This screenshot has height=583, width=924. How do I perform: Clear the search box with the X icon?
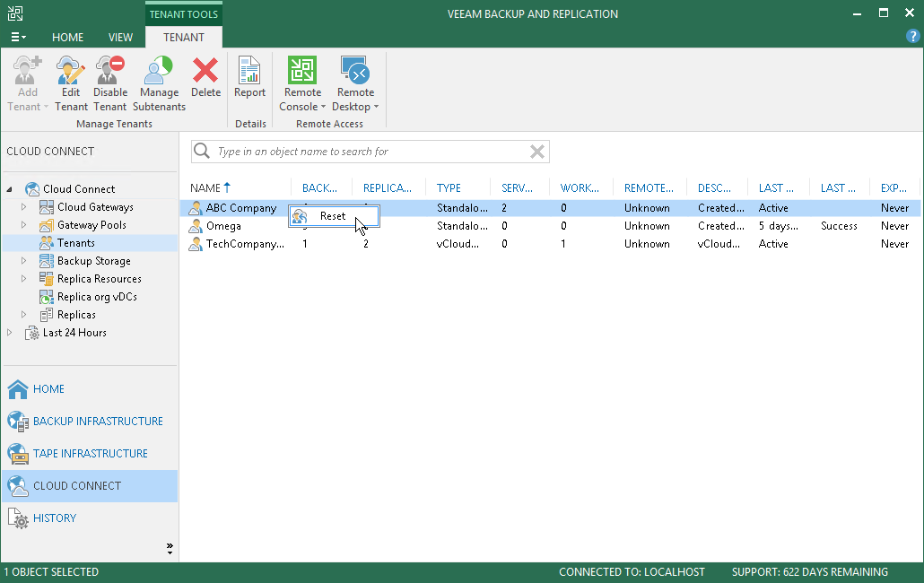tap(536, 152)
